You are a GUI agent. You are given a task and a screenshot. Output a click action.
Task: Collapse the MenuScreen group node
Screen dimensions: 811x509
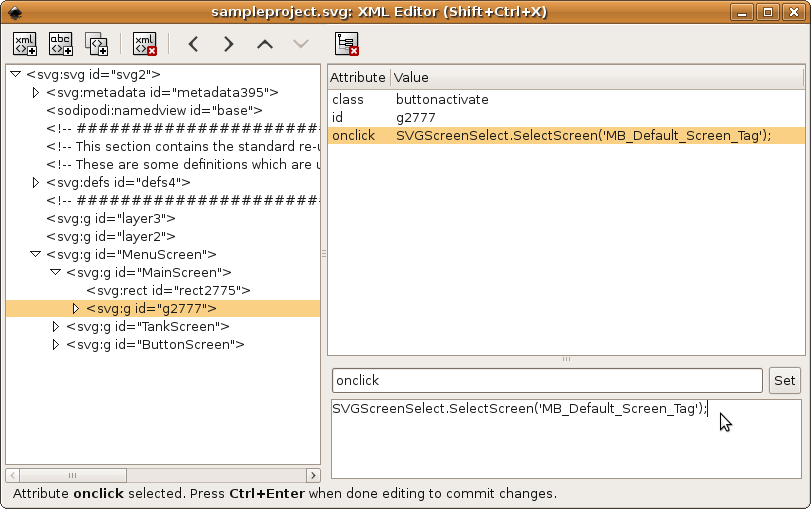(x=35, y=254)
